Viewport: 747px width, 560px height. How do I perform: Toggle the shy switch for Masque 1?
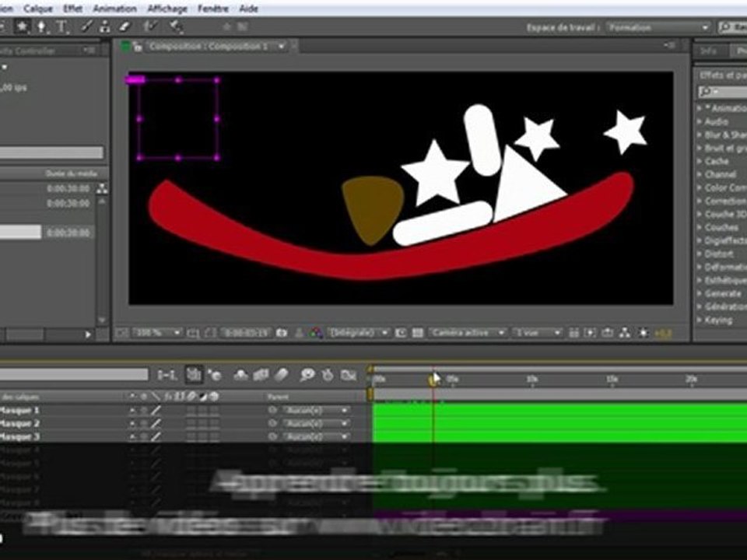[132, 410]
